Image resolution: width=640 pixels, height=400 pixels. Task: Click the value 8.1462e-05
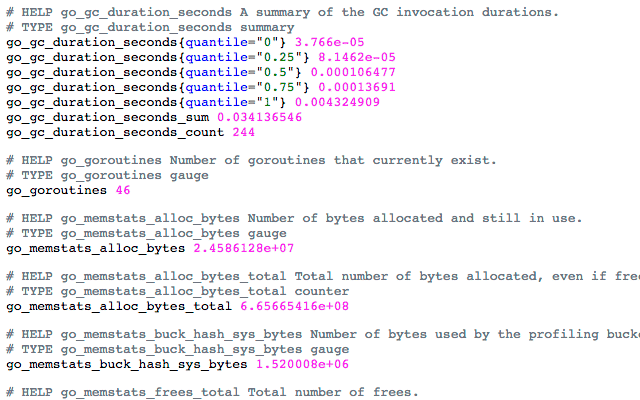tap(357, 58)
